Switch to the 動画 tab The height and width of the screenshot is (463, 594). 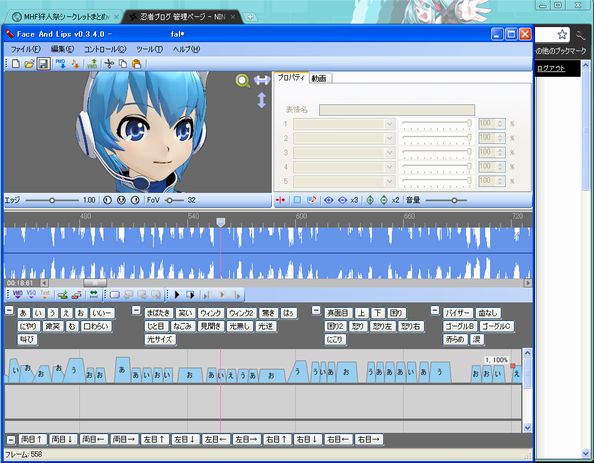pos(320,78)
